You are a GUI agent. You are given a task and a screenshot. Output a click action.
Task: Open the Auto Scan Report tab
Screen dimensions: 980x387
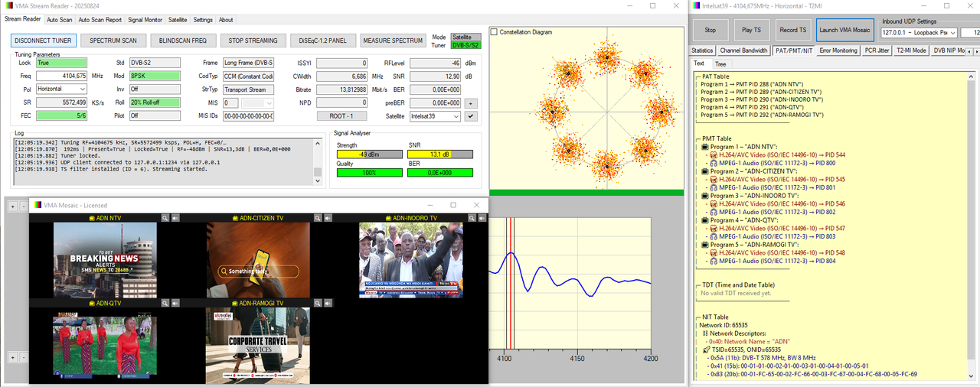click(100, 20)
